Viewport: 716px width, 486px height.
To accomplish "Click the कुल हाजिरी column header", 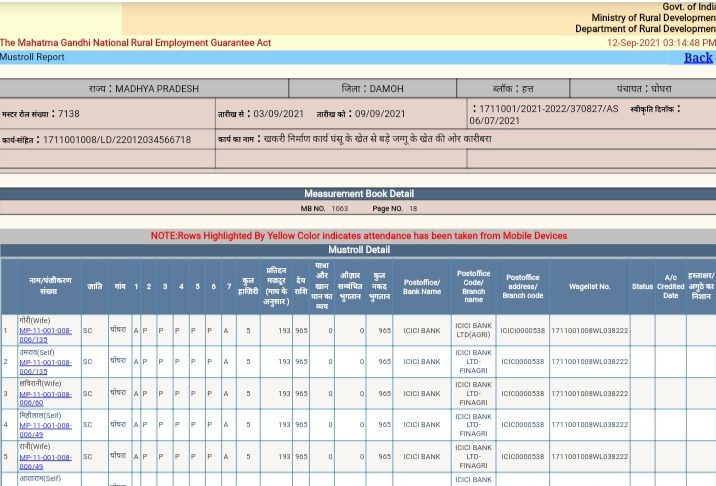I will click(x=248, y=286).
